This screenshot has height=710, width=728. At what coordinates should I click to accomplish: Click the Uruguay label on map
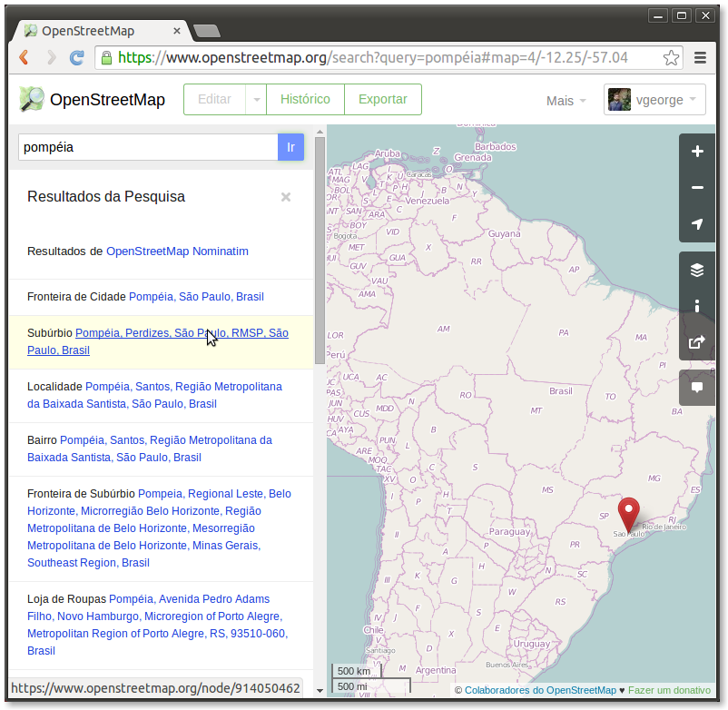pos(532,644)
